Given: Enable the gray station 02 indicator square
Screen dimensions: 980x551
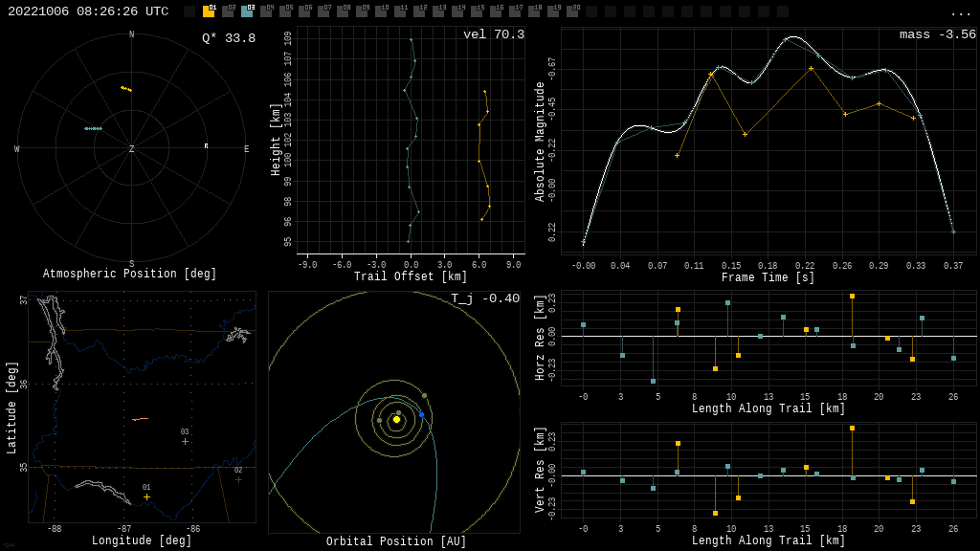Looking at the screenshot, I should (228, 11).
